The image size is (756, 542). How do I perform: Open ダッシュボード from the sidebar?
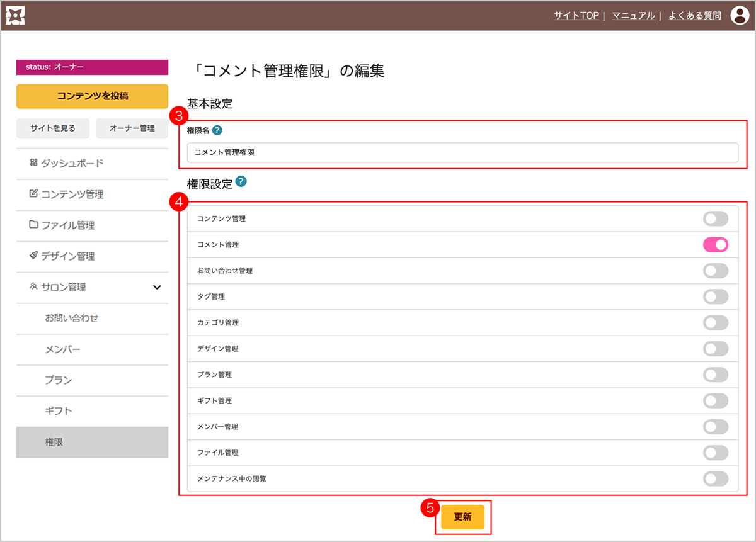72,163
